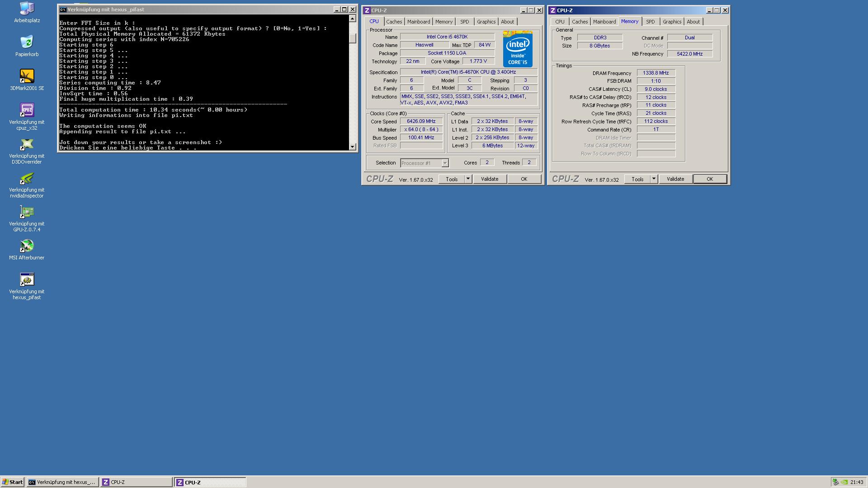Click the Level 3 cache 6 MBytes value
868x488 pixels.
click(493, 146)
